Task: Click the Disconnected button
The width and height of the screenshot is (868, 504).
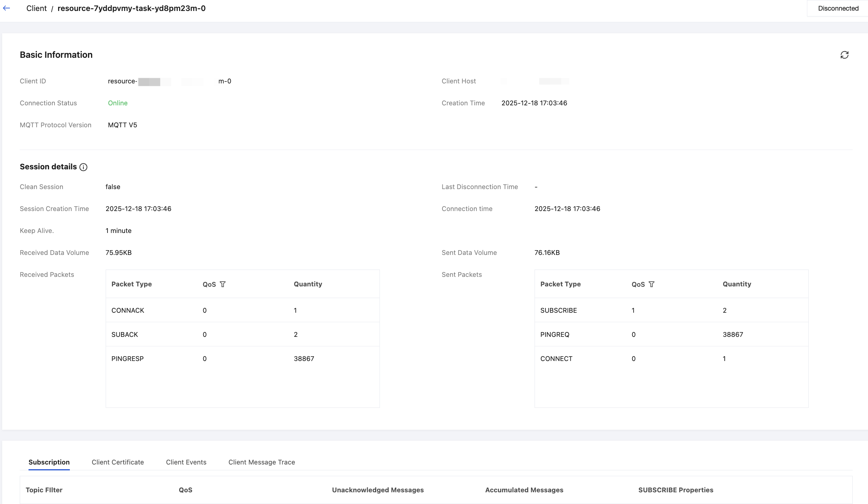Action: tap(838, 8)
